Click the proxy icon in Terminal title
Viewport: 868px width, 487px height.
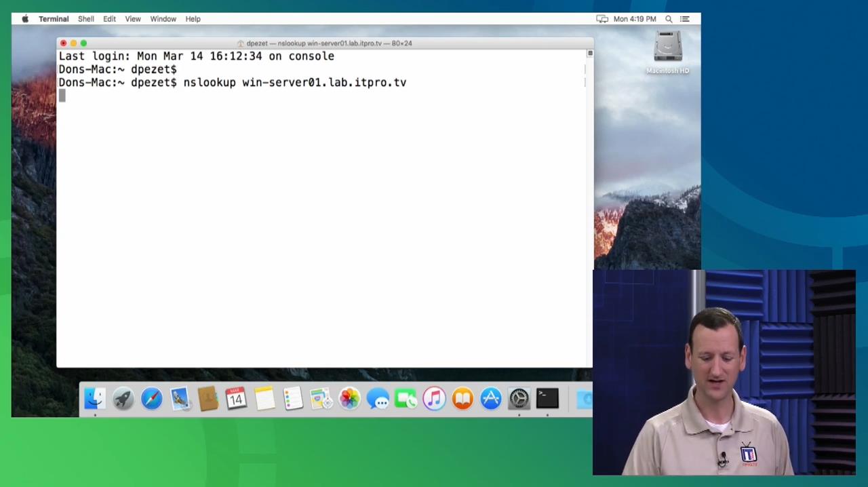(x=240, y=43)
